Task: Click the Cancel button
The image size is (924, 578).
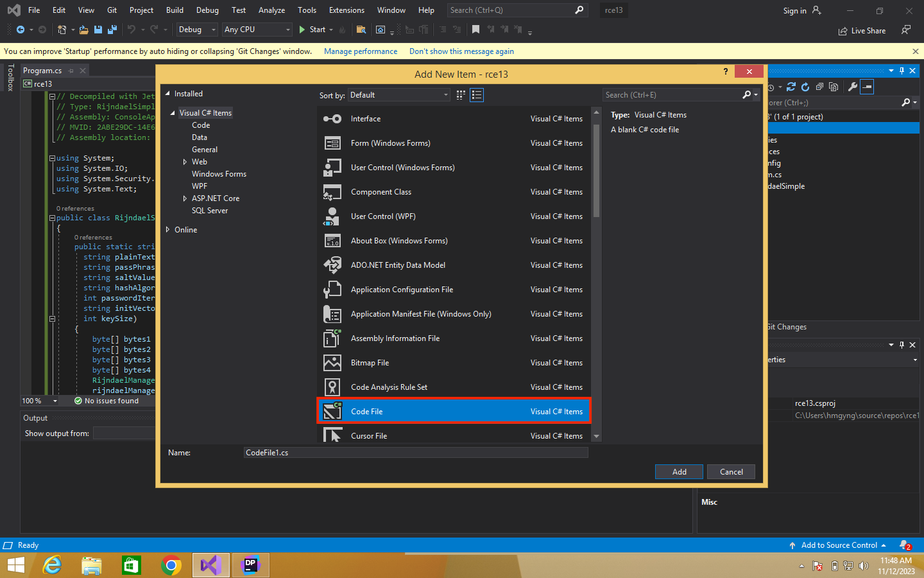Action: click(x=731, y=472)
